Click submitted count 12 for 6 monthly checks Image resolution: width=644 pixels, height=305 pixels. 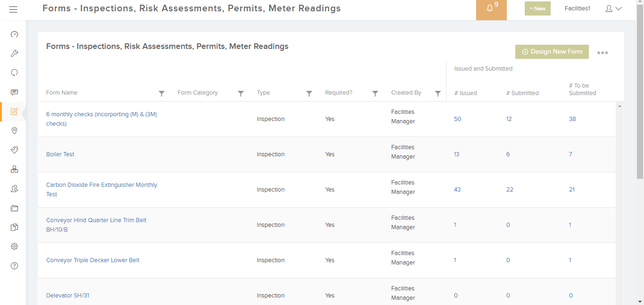[x=509, y=119]
